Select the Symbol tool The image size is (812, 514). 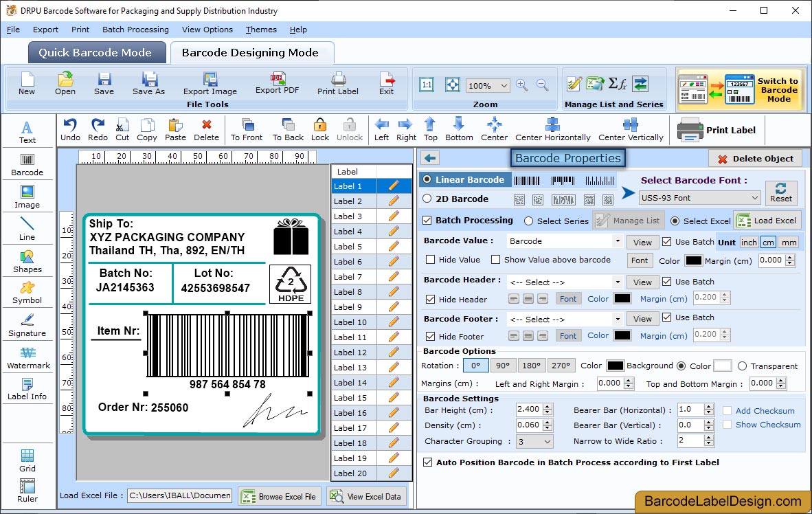point(27,293)
